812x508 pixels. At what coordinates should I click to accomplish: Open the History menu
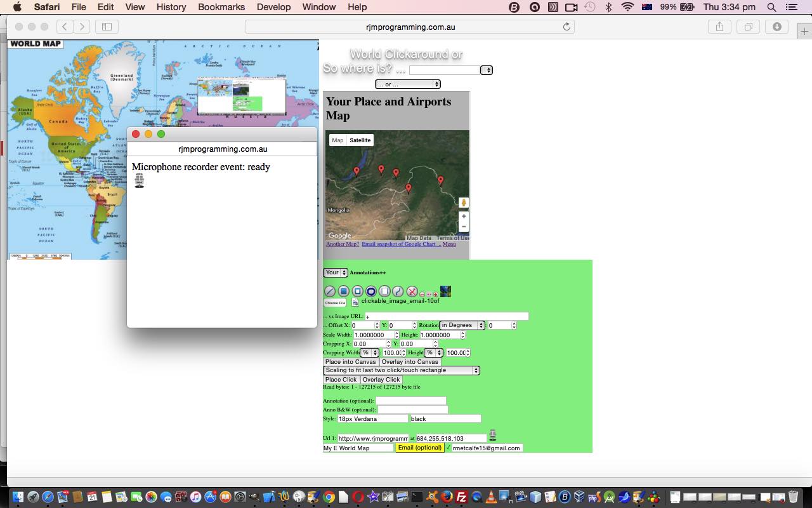point(171,7)
